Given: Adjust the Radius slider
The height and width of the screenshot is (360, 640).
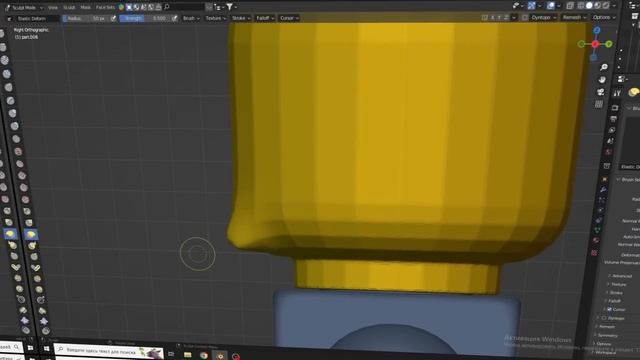Looking at the screenshot, I should point(87,18).
